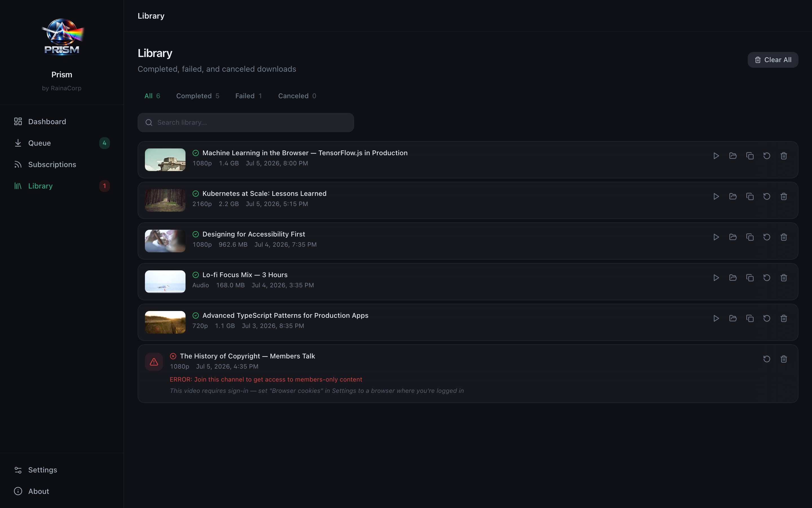The height and width of the screenshot is (508, 812).
Task: Open Dashboard in sidebar
Action: pyautogui.click(x=62, y=122)
